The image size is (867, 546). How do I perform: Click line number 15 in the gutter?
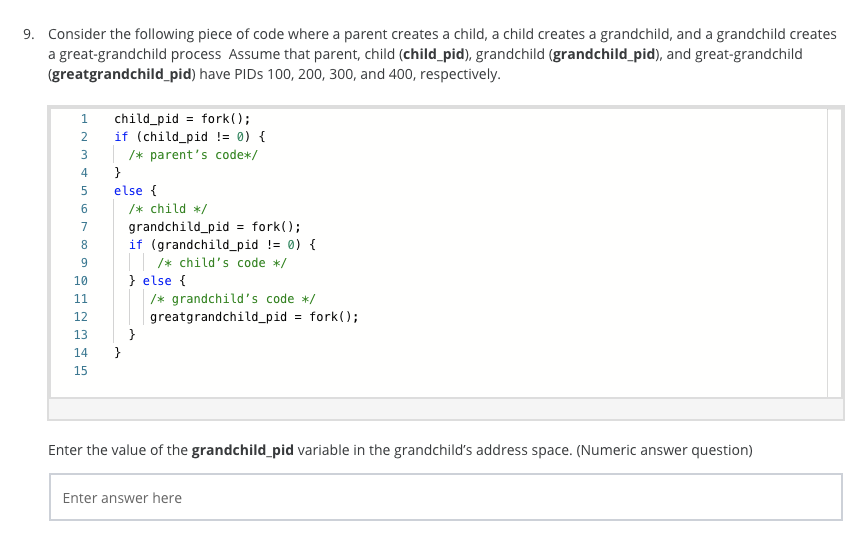(x=82, y=371)
